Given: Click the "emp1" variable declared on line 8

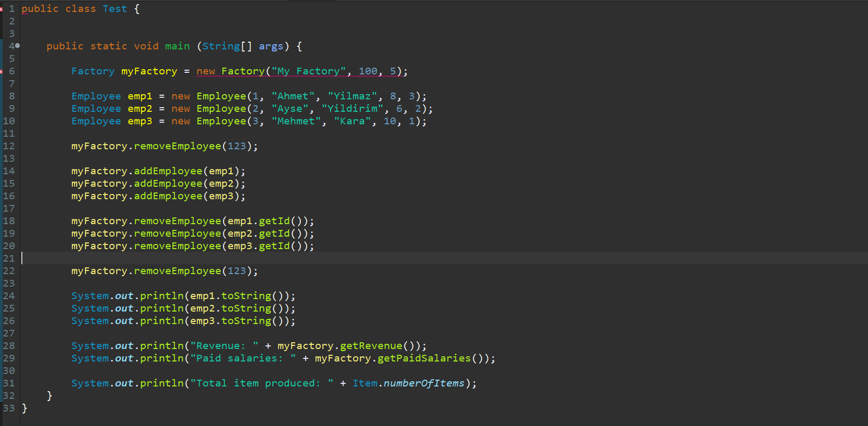Looking at the screenshot, I should 140,96.
